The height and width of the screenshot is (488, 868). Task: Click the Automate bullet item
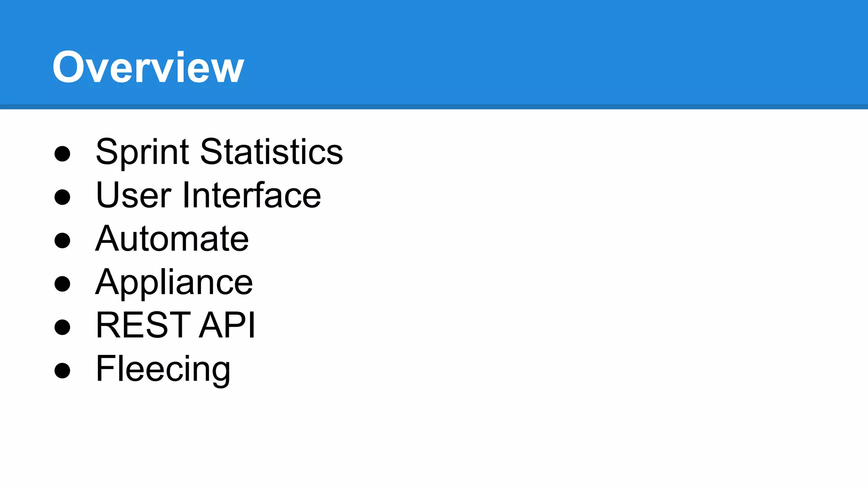(172, 238)
